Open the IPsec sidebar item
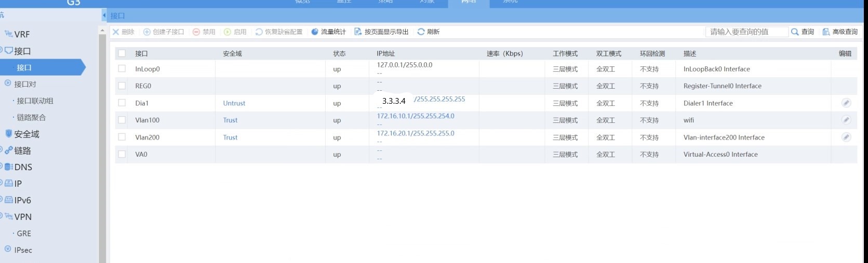Viewport: 868px width, 263px height. pyautogui.click(x=23, y=250)
